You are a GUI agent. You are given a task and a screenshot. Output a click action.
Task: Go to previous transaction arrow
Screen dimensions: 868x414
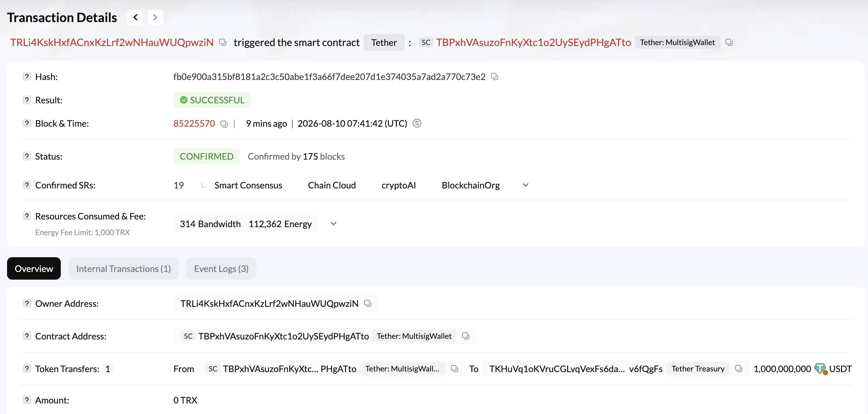tap(135, 17)
